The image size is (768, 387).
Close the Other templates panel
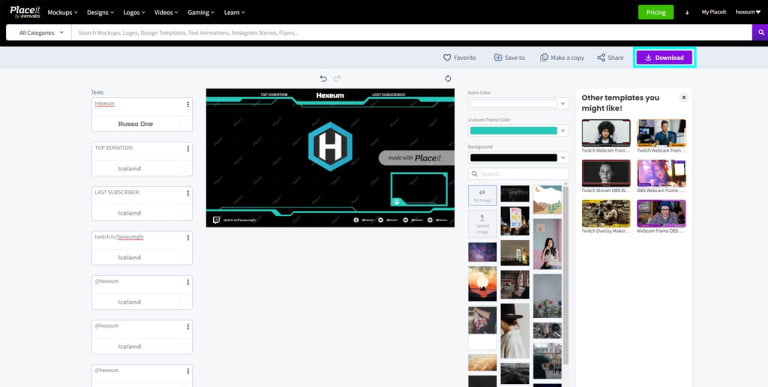pos(684,97)
